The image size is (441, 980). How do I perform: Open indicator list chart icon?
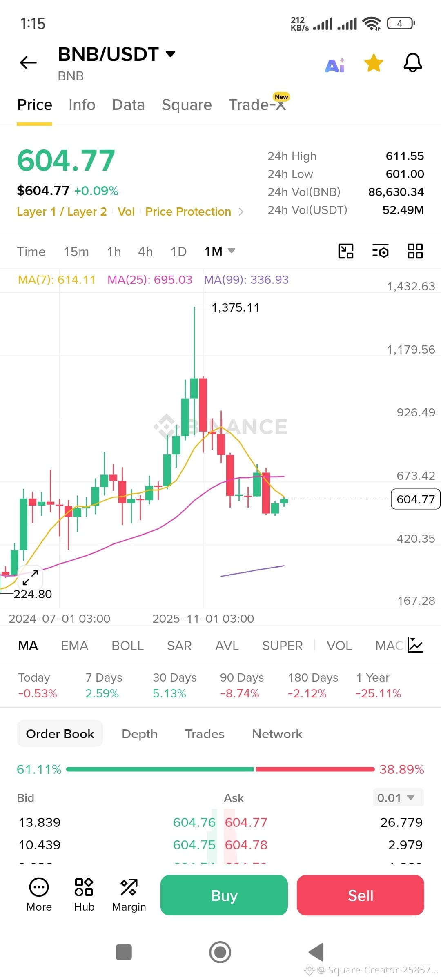[415, 645]
